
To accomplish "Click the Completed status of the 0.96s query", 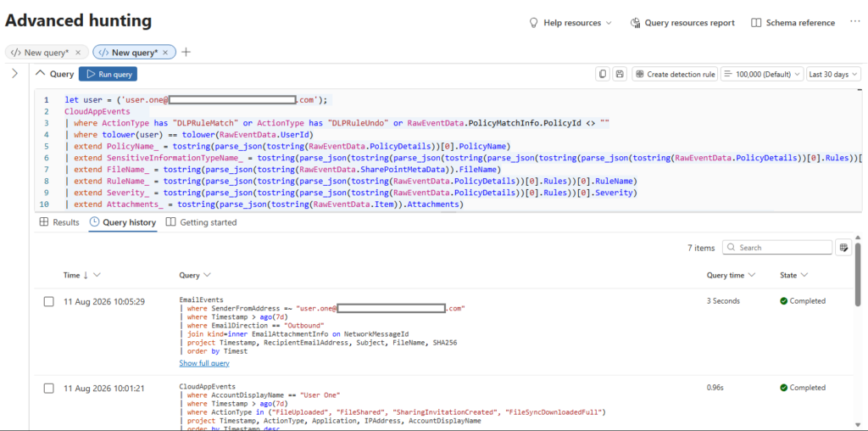I will coord(803,387).
